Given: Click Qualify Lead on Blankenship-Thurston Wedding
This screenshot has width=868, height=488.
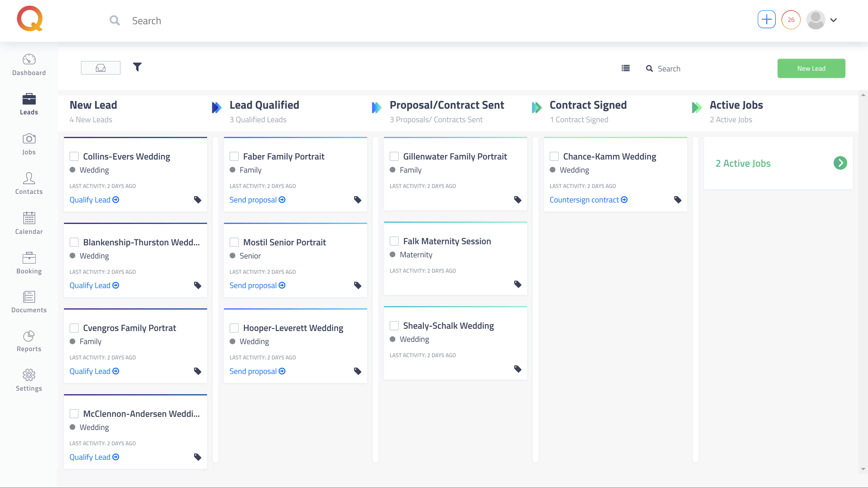Looking at the screenshot, I should tap(94, 285).
